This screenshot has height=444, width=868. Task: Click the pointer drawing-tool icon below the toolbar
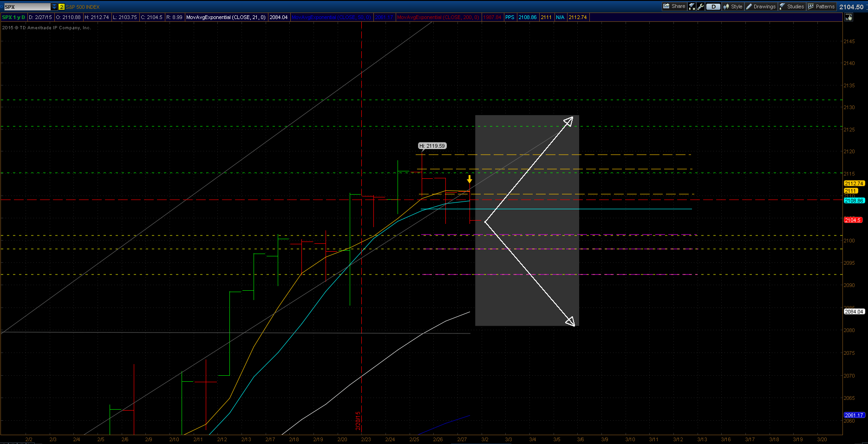(x=848, y=17)
